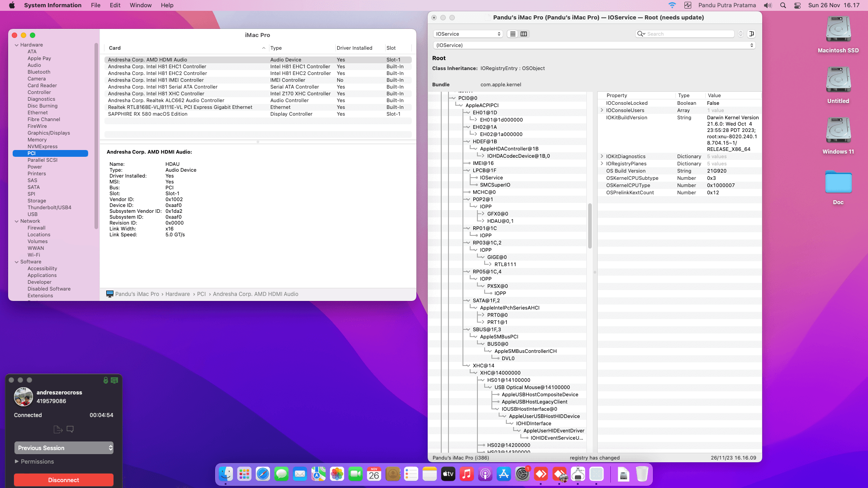Open the Doc folder on desktop
The image size is (868, 488).
pyautogui.click(x=838, y=182)
